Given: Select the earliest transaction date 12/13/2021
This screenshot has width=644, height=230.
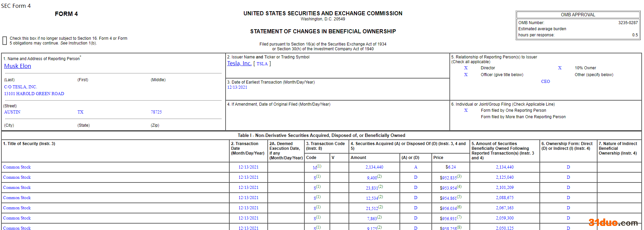Looking at the screenshot, I should click(237, 87).
